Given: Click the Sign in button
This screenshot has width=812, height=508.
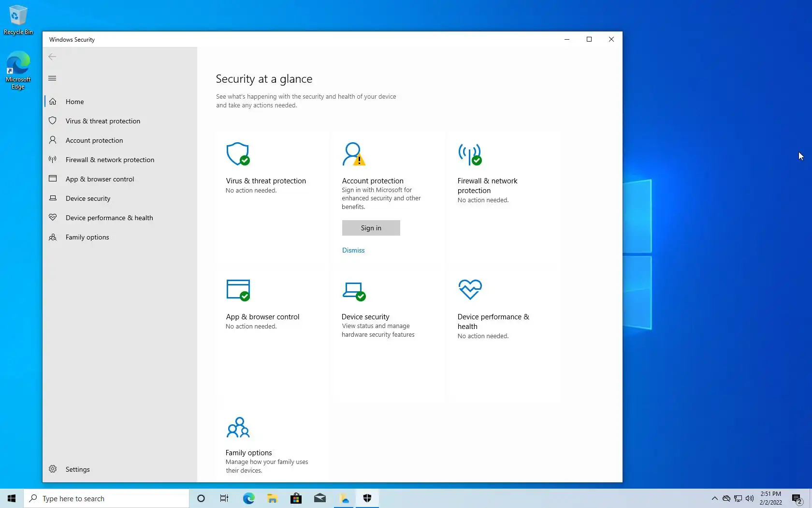Looking at the screenshot, I should [x=371, y=228].
